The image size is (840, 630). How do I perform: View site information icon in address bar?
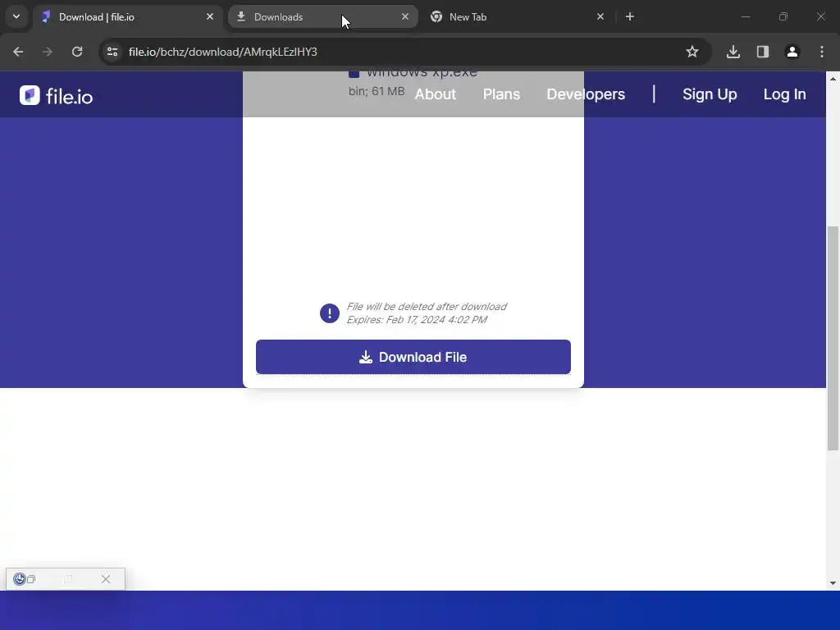coord(112,52)
